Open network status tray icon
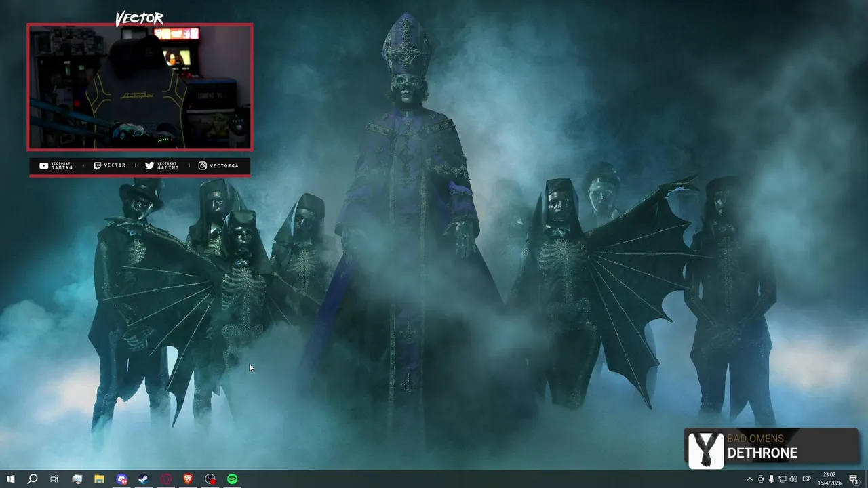 tap(783, 479)
